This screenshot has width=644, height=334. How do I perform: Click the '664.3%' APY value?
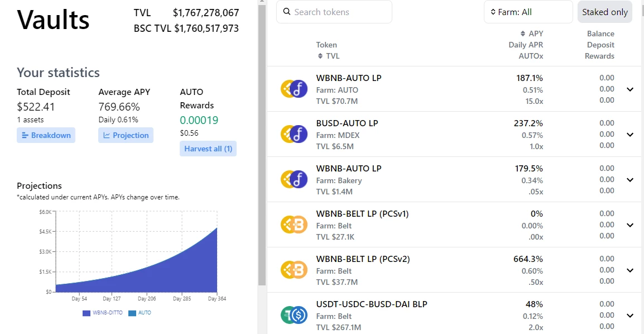pos(528,259)
